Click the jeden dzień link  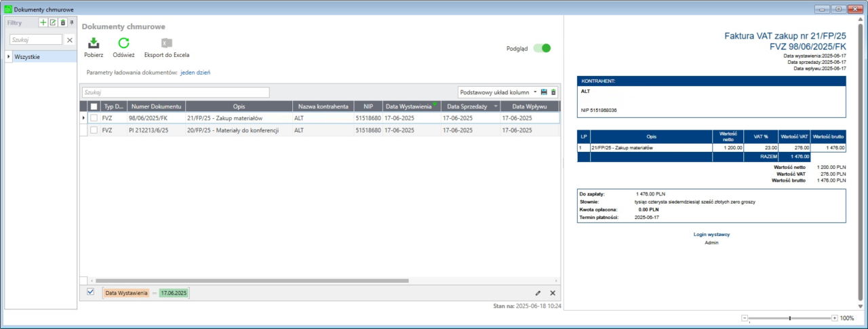click(x=195, y=72)
